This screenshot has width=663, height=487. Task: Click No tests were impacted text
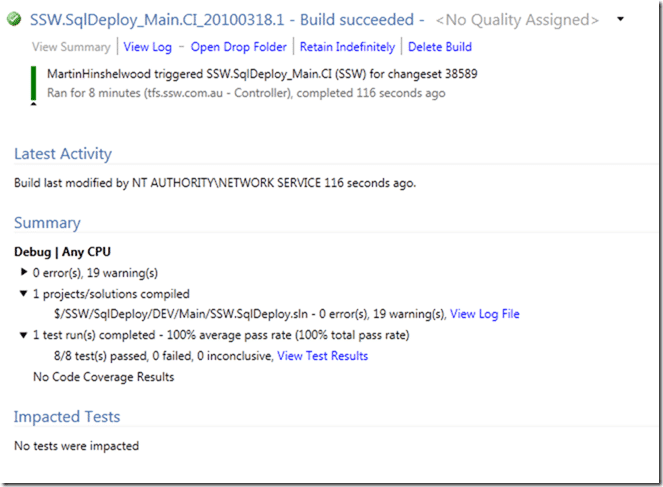point(77,446)
